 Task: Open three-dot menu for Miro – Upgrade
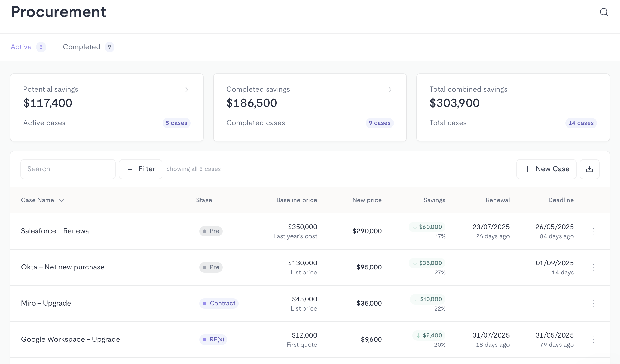594,303
